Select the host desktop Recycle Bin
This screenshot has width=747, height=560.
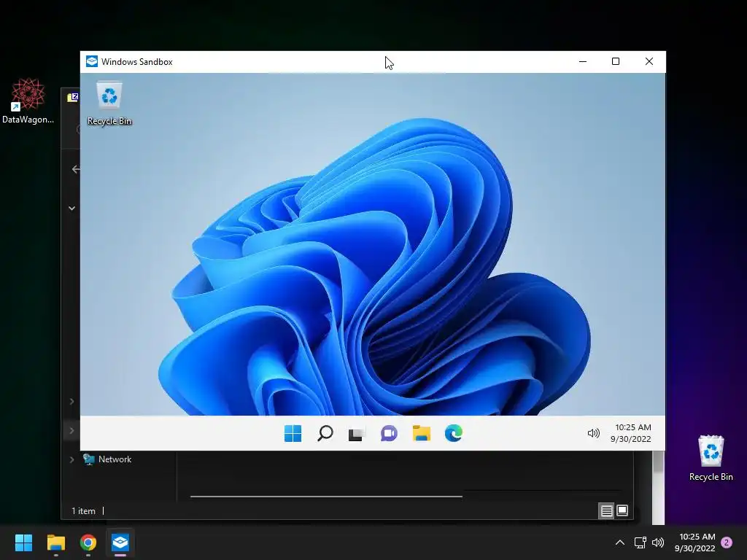tap(711, 458)
